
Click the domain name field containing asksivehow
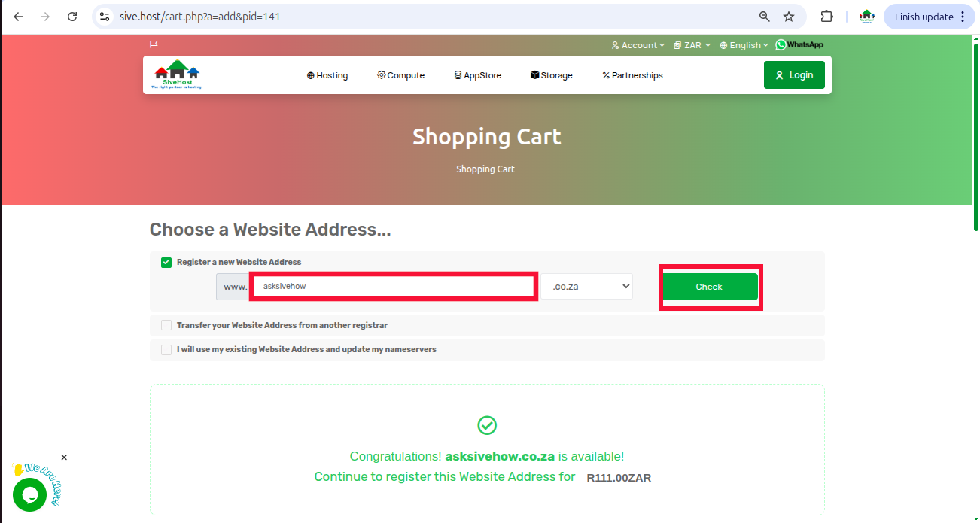(x=394, y=287)
